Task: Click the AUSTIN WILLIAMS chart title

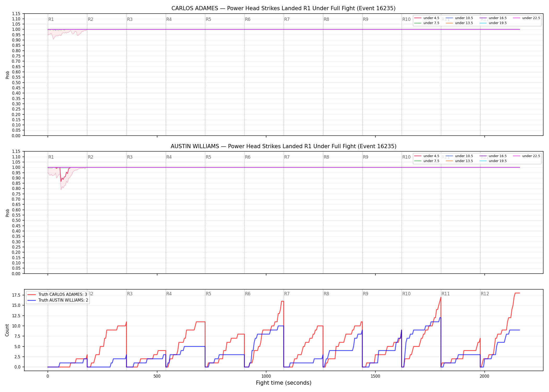Action: (283, 146)
